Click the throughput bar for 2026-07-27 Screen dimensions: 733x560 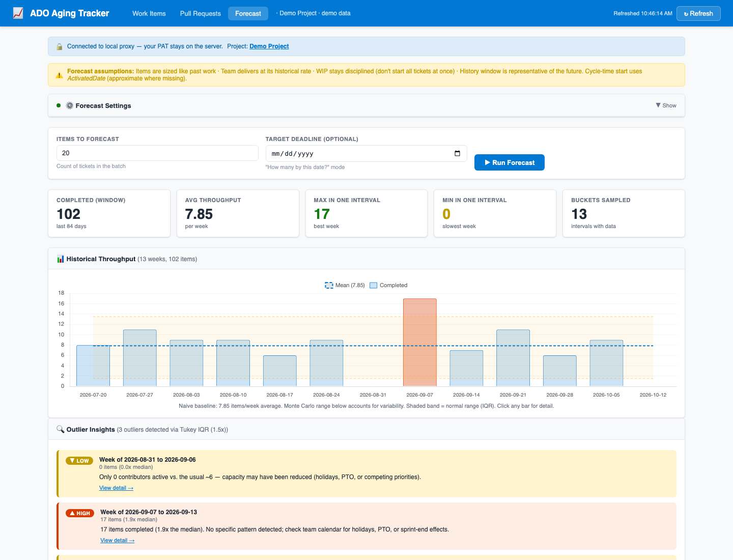pos(140,358)
